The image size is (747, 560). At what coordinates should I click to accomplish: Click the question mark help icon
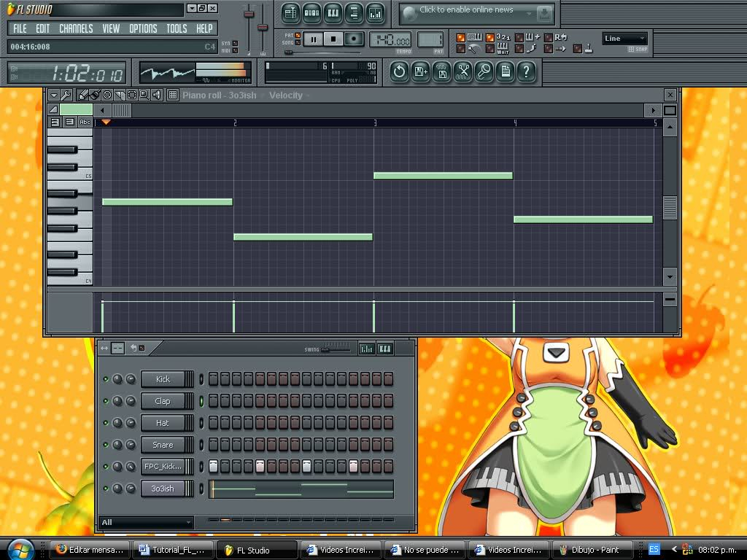[x=526, y=71]
